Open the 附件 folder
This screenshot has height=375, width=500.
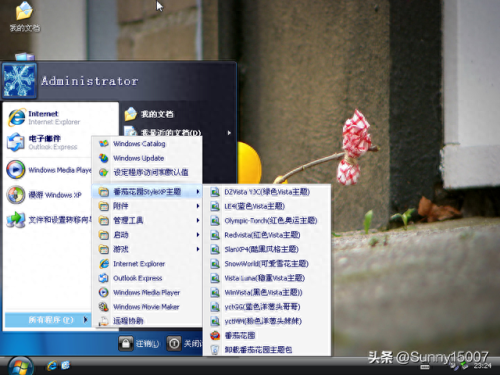click(147, 206)
